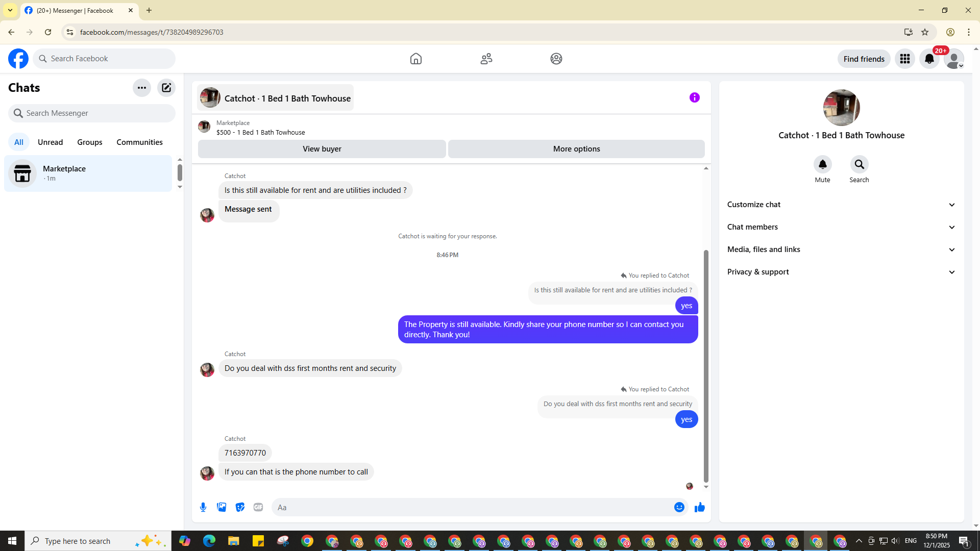Image resolution: width=980 pixels, height=551 pixels.
Task: Click the Windows taskbar search box
Action: pyautogui.click(x=98, y=541)
